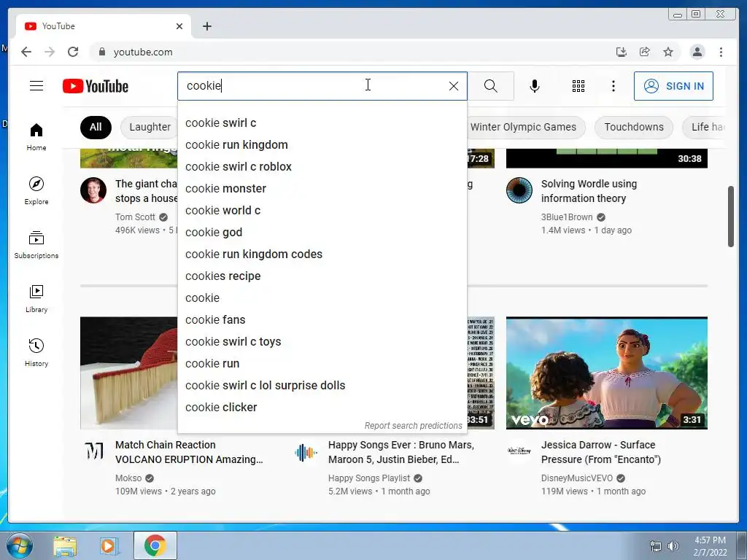Choose suggestion "cookies recipe"
Viewport: 747px width, 560px height.
(x=322, y=276)
